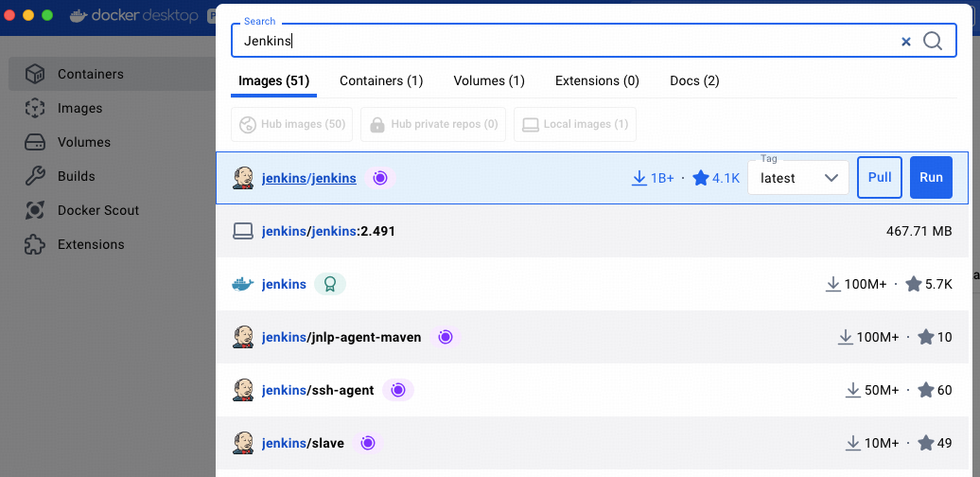The image size is (980, 477).
Task: Click the laptop icon of jenkins/jenkins:2.491
Action: click(x=242, y=231)
